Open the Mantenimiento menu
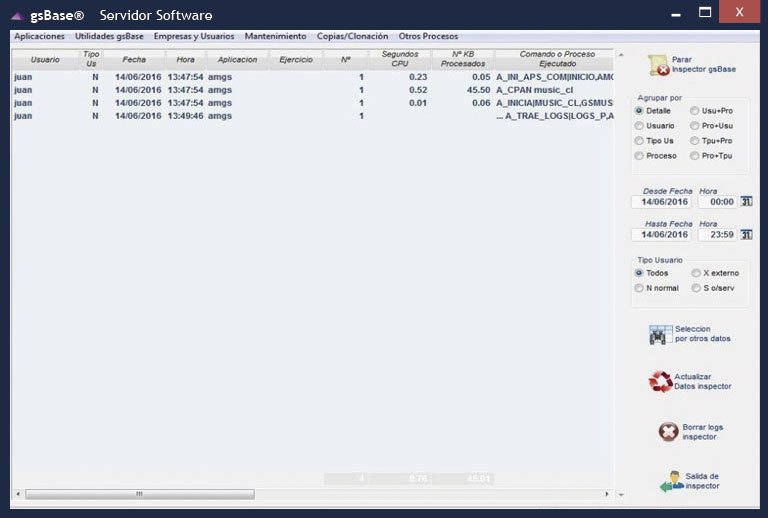 [x=275, y=36]
